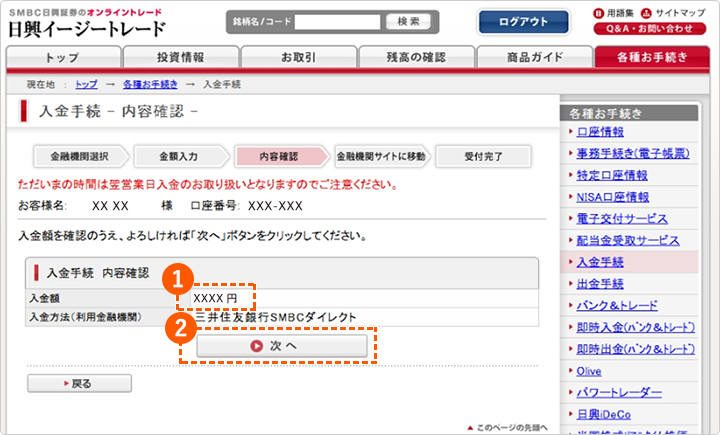720x435 pixels.
Task: Click the 戻る back button
Action: tap(79, 384)
